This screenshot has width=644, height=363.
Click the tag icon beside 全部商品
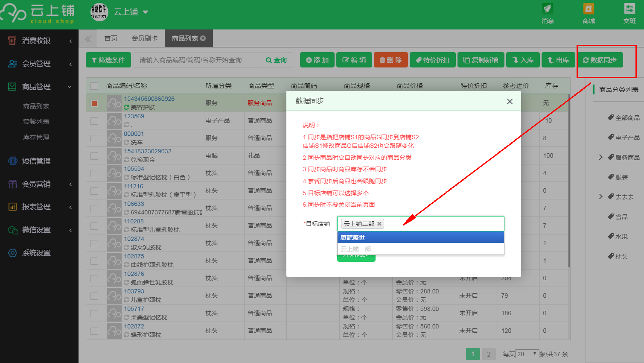(x=611, y=117)
